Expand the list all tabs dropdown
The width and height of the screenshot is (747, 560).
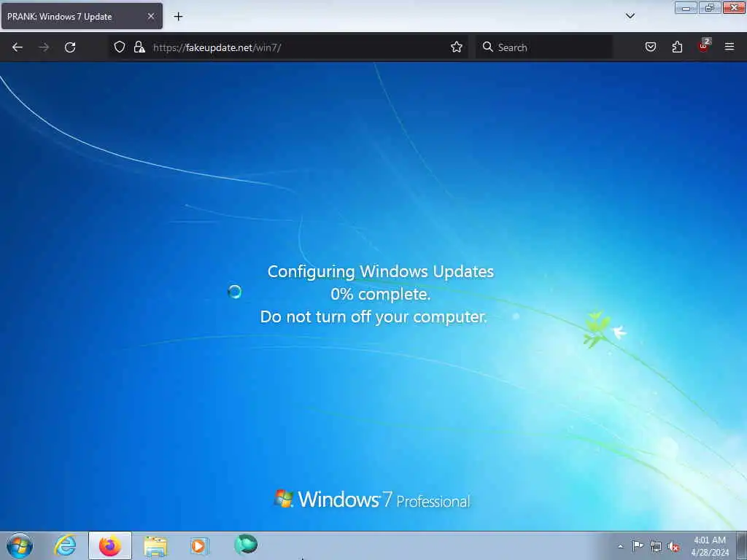coord(630,16)
